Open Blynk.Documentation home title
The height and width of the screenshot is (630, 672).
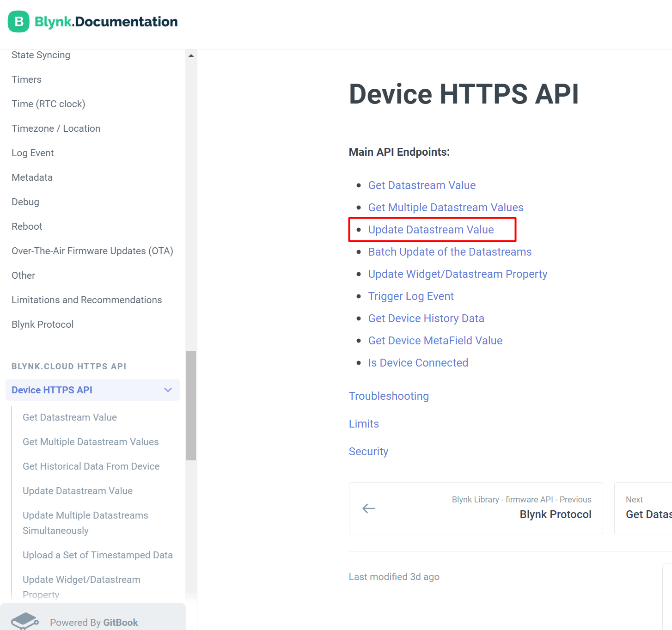[x=106, y=22]
